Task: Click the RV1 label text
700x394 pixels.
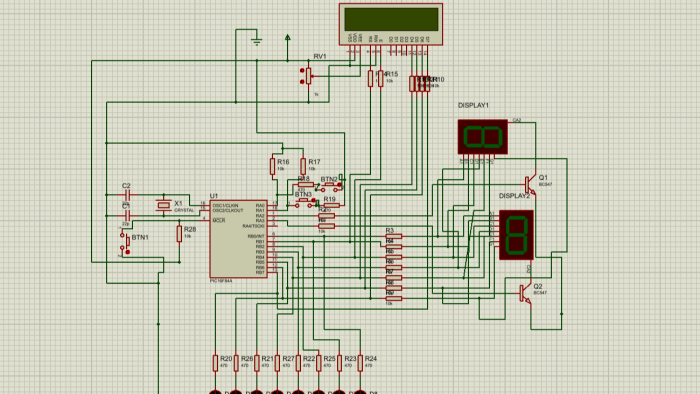Action: click(x=320, y=56)
